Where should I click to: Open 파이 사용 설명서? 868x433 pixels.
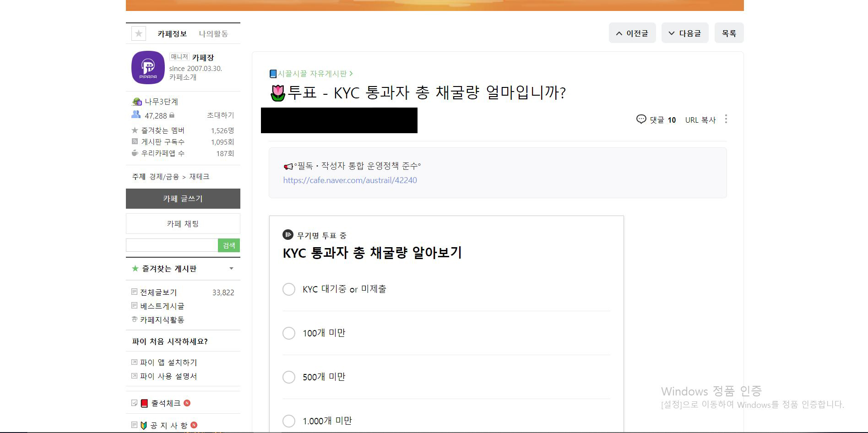168,376
